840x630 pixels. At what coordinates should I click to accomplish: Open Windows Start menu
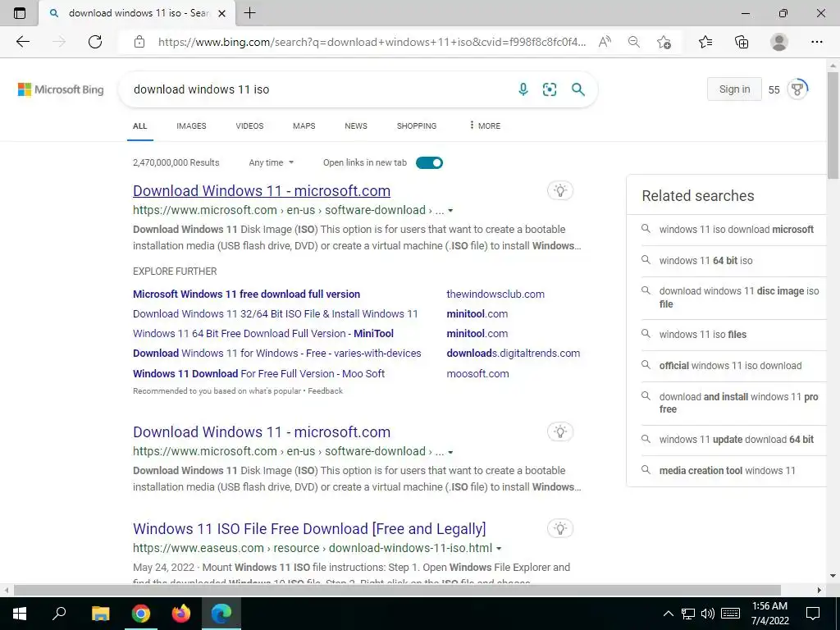coord(20,613)
